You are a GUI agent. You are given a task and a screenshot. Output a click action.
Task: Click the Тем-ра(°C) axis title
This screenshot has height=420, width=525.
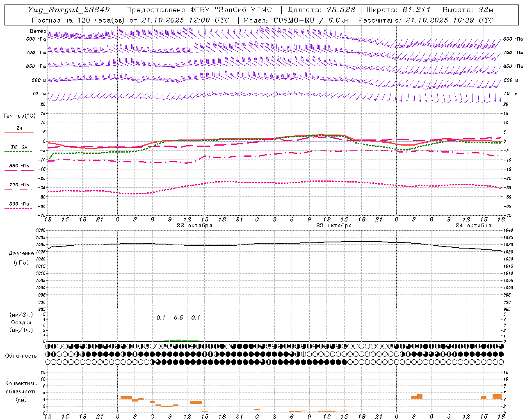coord(19,116)
